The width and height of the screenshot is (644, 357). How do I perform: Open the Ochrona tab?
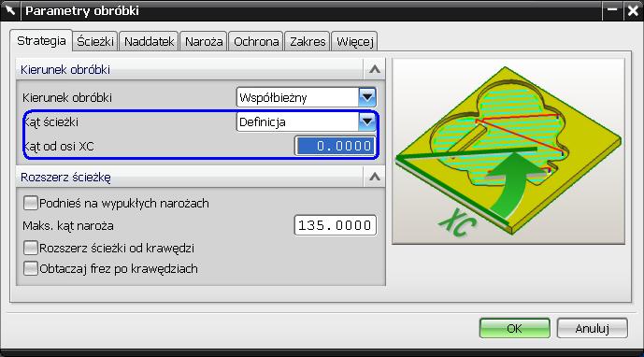tap(256, 41)
